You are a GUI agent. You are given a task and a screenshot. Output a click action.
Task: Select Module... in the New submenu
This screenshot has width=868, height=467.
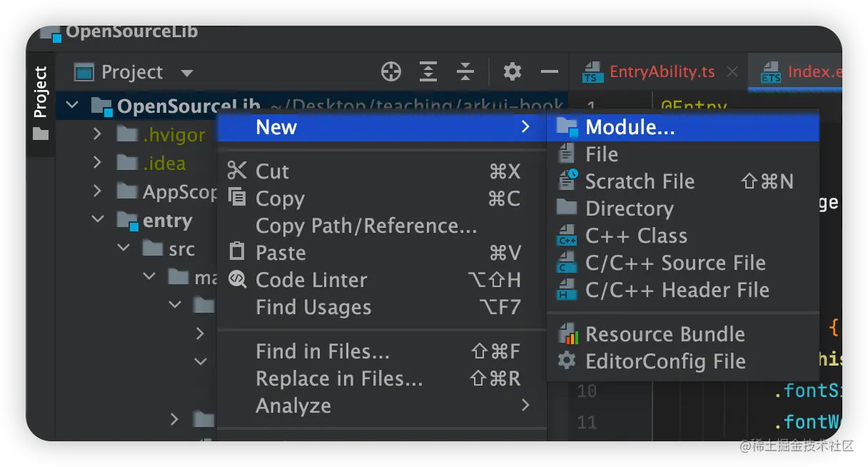coord(683,127)
